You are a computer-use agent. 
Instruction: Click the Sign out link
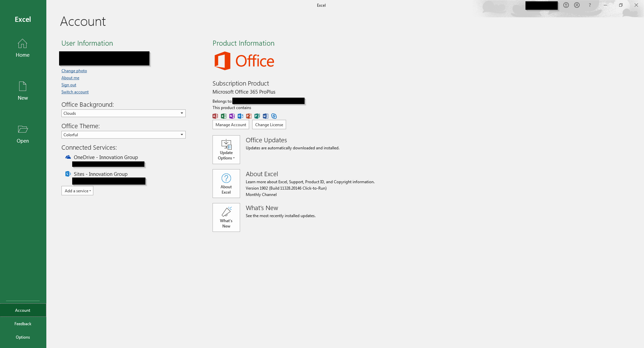pos(69,85)
